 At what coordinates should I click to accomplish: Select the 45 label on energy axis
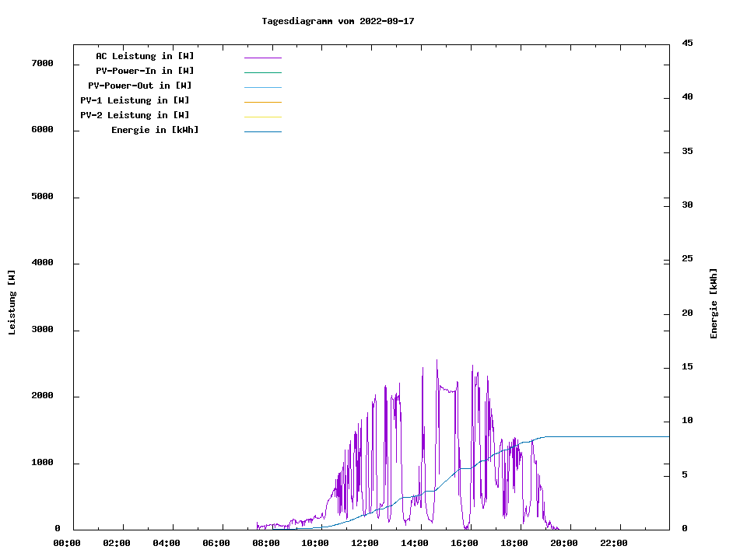point(687,43)
